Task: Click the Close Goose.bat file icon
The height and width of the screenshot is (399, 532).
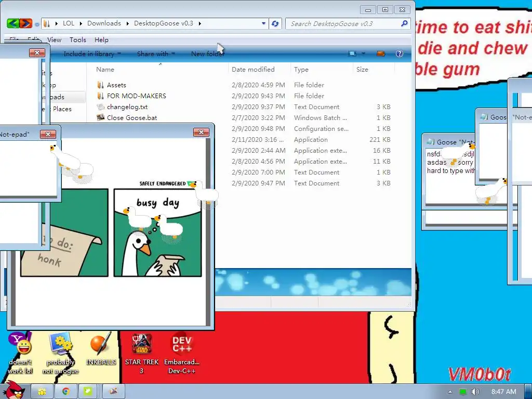Action: point(100,118)
